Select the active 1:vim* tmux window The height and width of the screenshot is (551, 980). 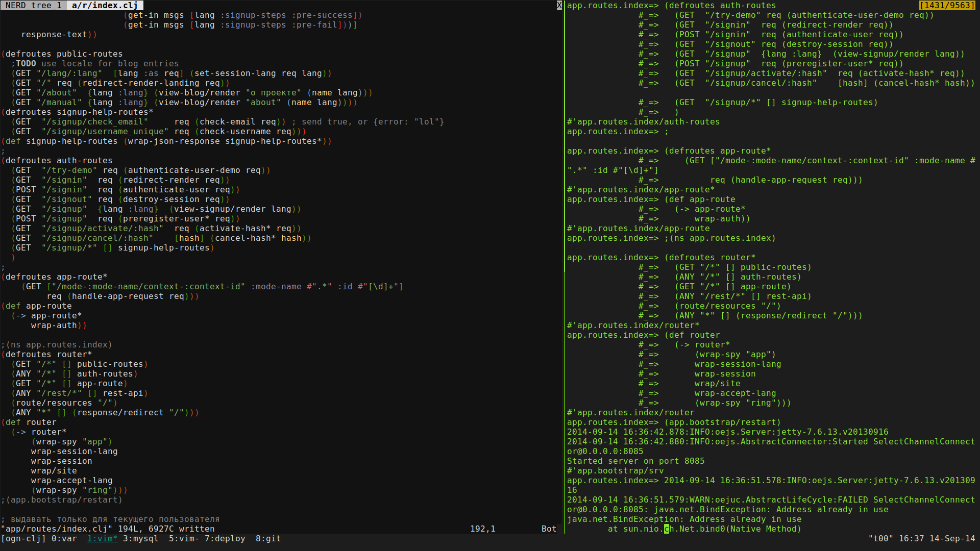click(x=102, y=539)
